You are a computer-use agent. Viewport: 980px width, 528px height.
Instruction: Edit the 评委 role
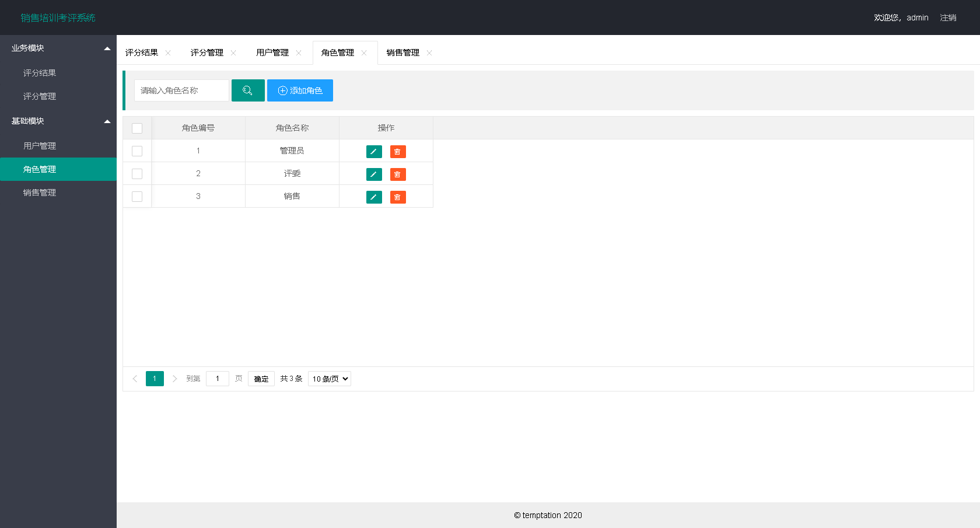tap(374, 174)
